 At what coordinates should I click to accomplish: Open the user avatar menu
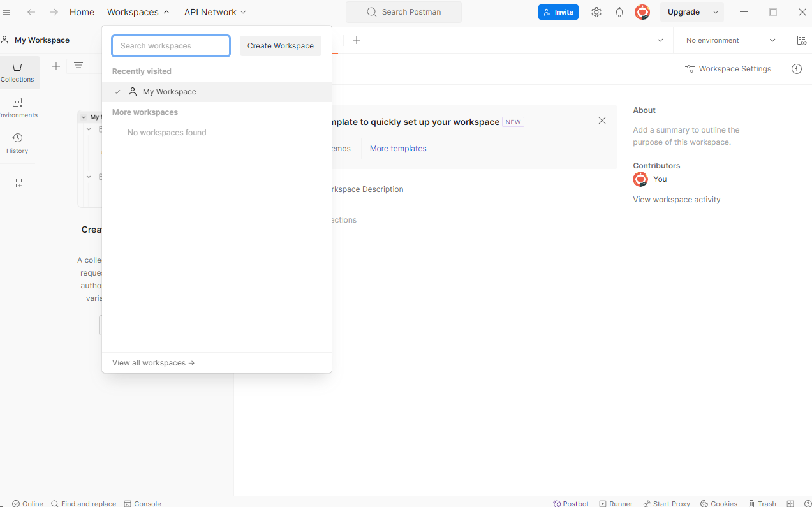pos(642,12)
